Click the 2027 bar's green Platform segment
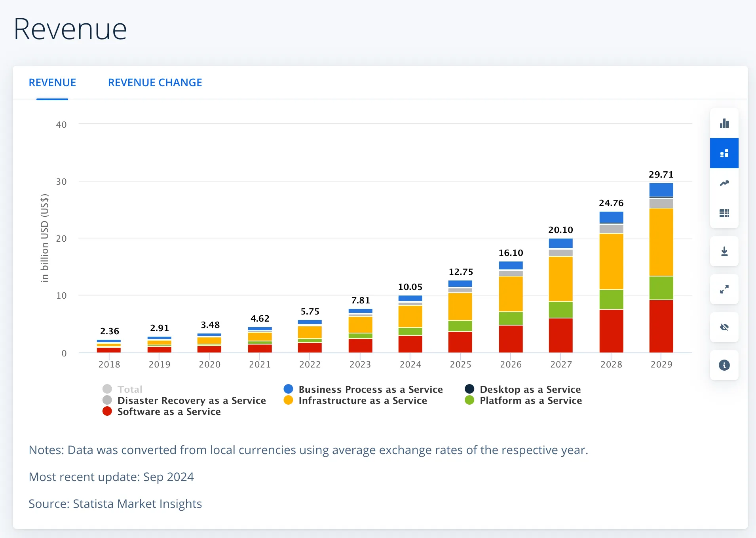Screen dimensions: 756x538 560,310
